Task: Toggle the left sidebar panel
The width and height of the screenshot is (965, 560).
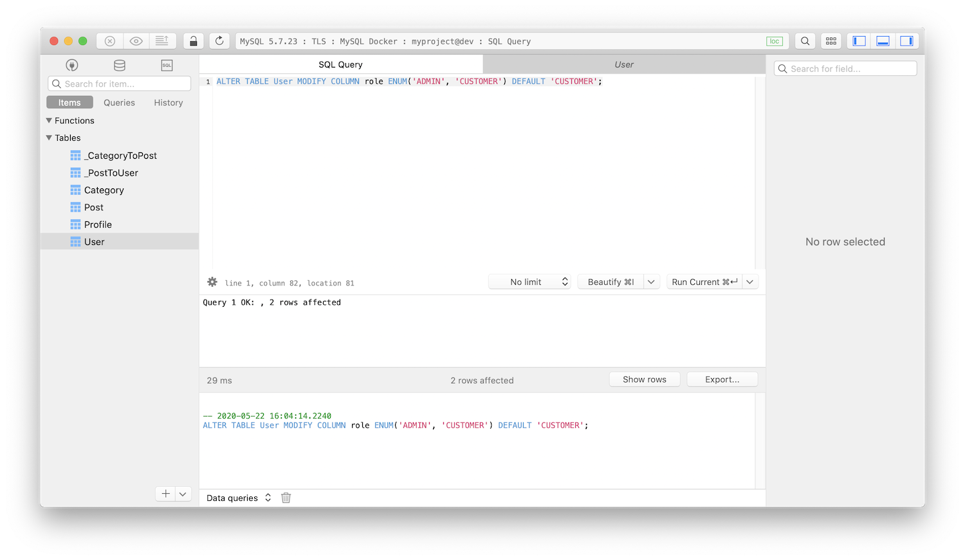Action: click(858, 41)
